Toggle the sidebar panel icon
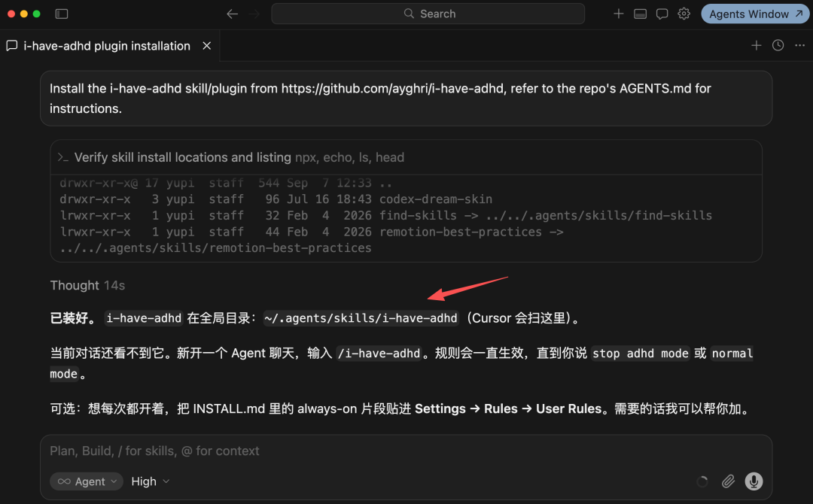 [x=62, y=14]
